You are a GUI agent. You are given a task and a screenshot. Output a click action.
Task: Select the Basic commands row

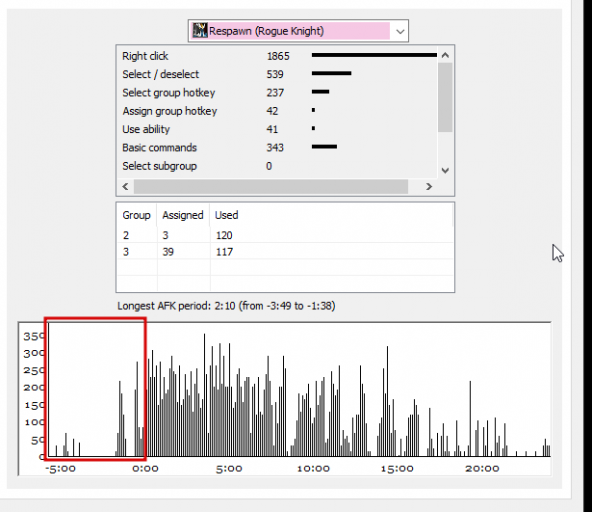click(x=278, y=147)
